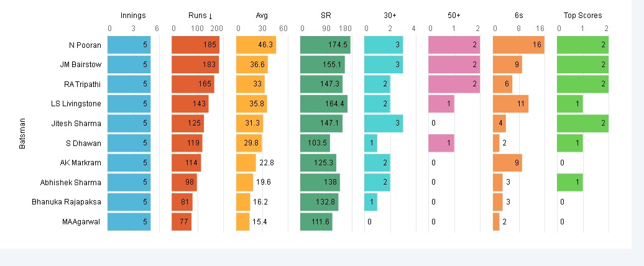Viewport: 644px width, 266px height.
Task: Select S Dhawan's pink 50+ bar
Action: point(441,143)
